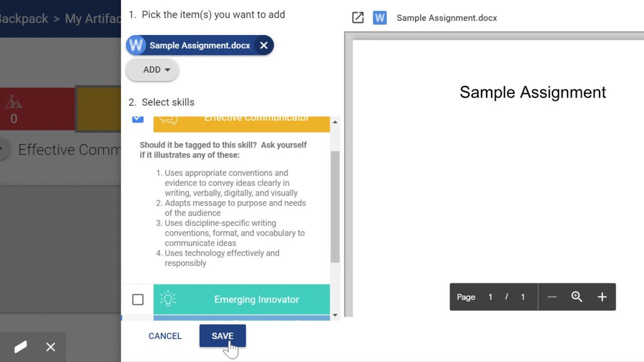Click the page number field
The width and height of the screenshot is (644, 362).
click(490, 297)
